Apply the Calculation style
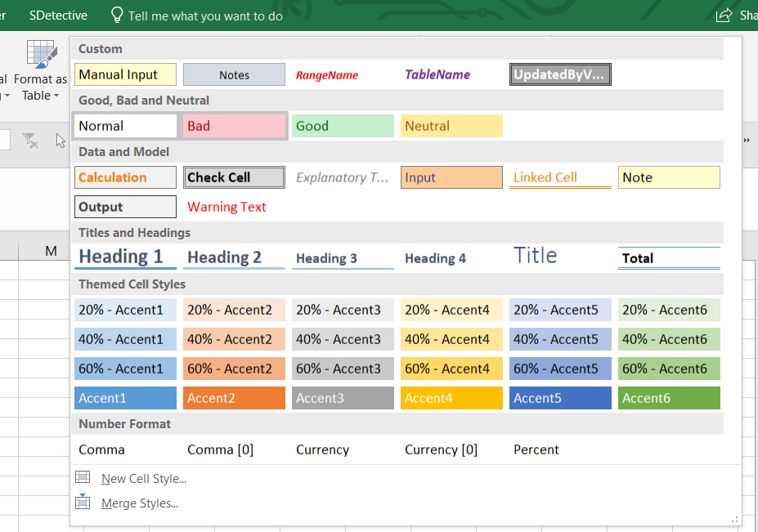The width and height of the screenshot is (758, 532). [x=126, y=177]
